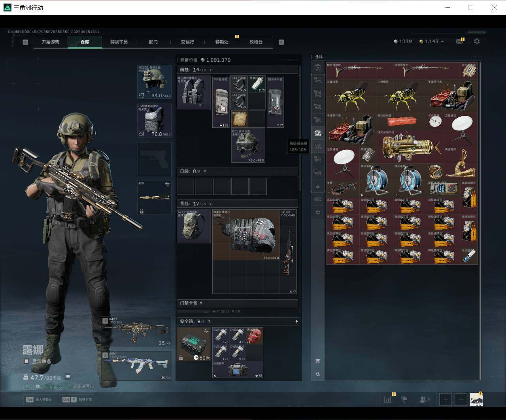
Task: Click the lock icon in warehouse sidebar
Action: pos(318,186)
